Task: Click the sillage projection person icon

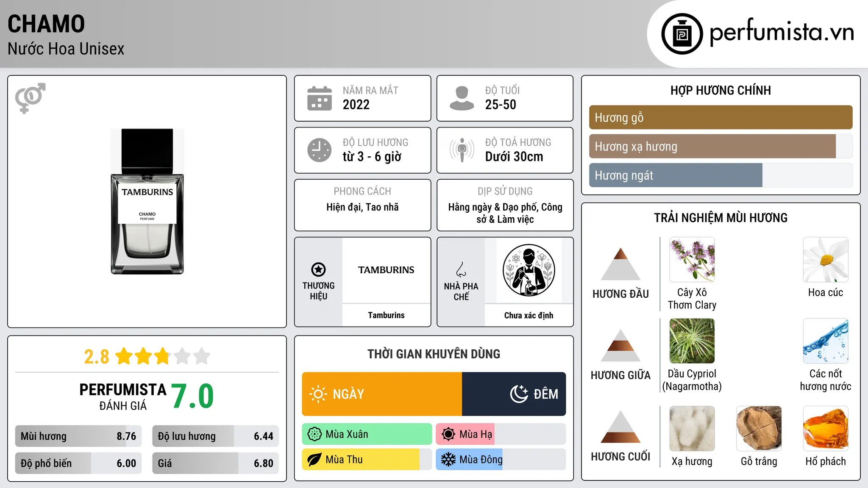Action: (x=462, y=150)
